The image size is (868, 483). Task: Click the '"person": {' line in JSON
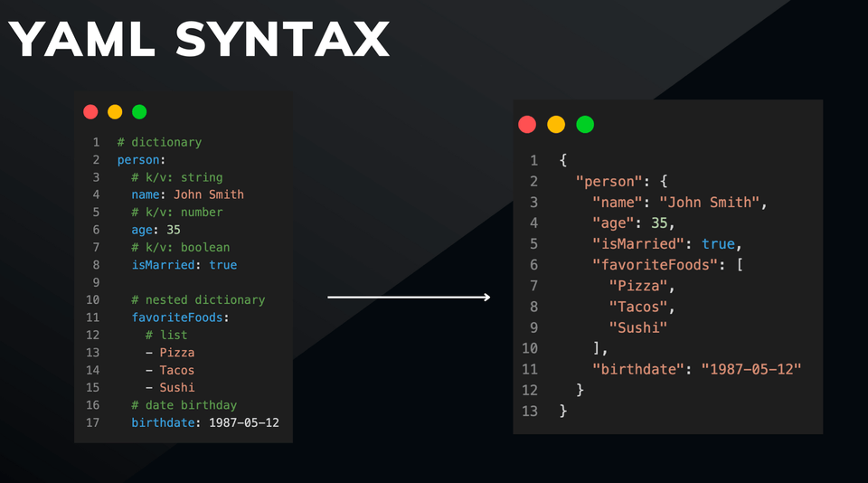(622, 181)
